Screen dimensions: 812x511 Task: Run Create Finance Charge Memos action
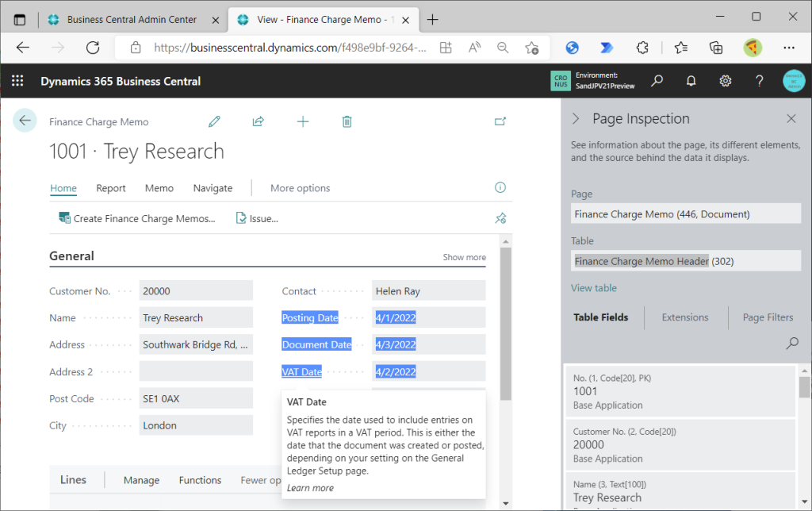(137, 219)
